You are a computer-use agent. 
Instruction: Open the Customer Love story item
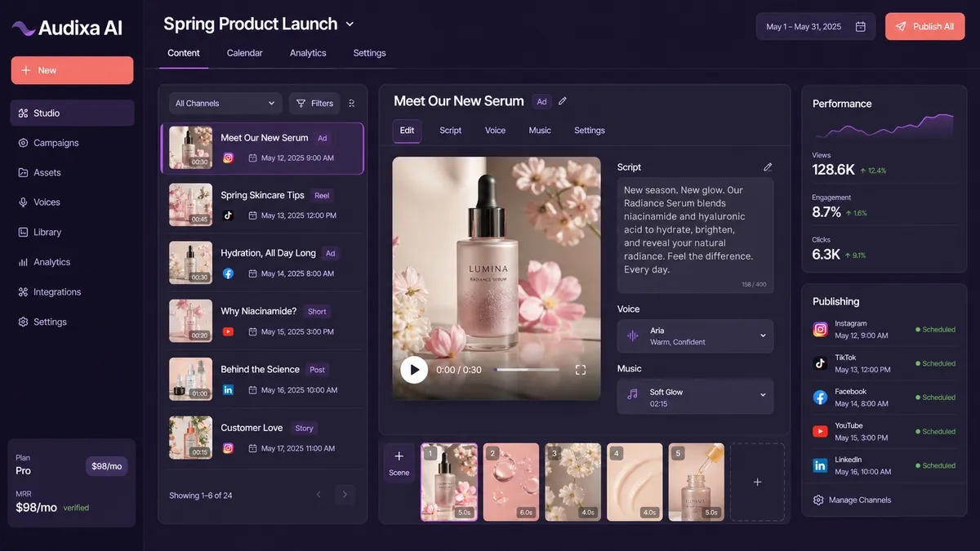(x=262, y=438)
